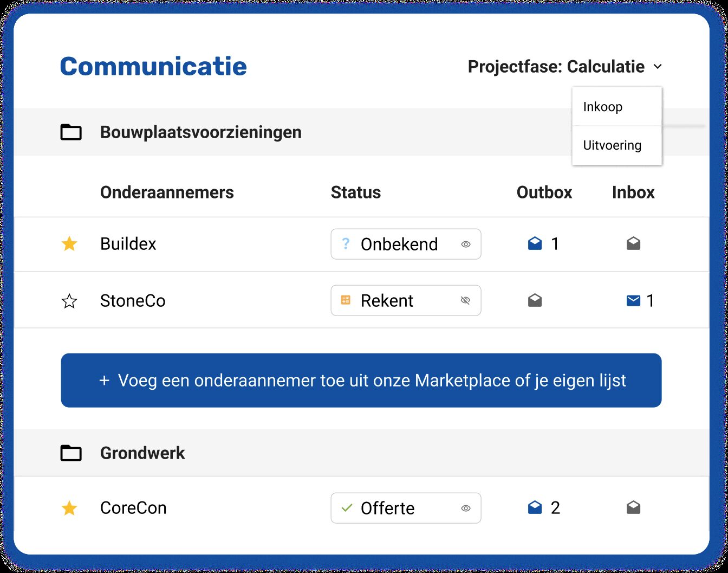Open the Rekent status dropdown for StoneCo
Viewport: 728px width, 573px height.
pyautogui.click(x=406, y=300)
